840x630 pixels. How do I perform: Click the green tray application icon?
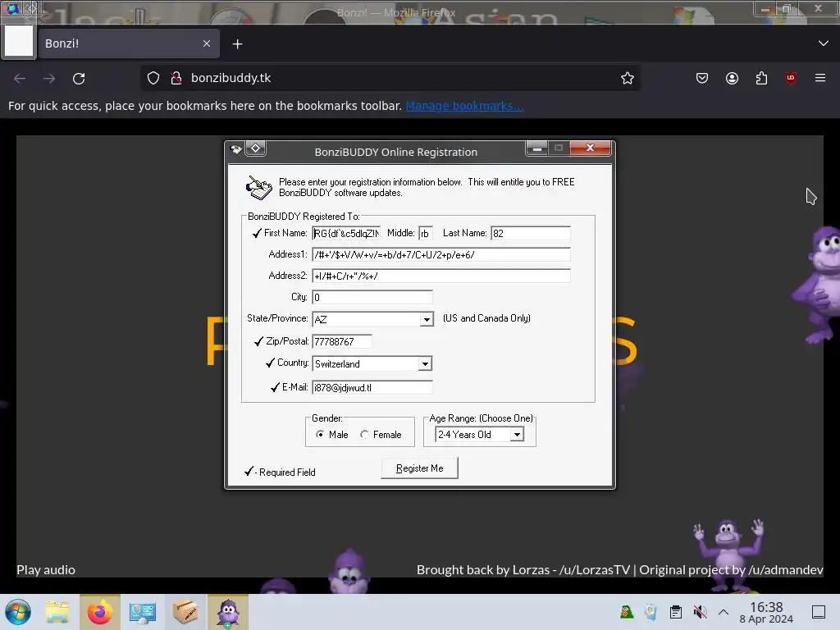tap(626, 612)
